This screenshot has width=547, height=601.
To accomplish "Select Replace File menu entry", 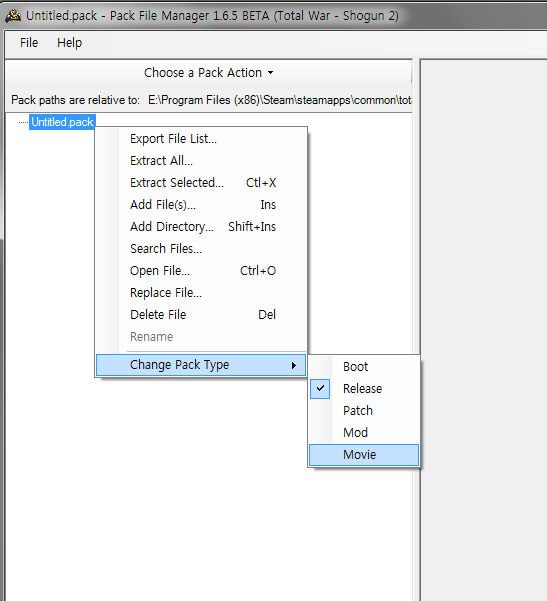I will click(x=202, y=293).
